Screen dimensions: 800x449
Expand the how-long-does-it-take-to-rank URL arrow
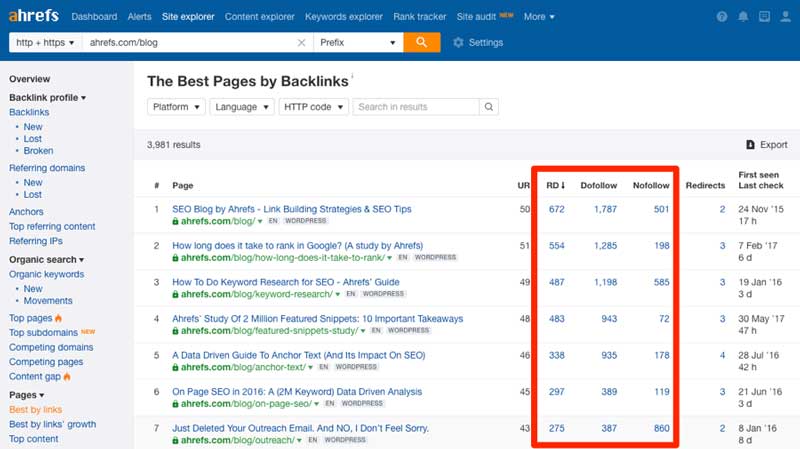390,258
